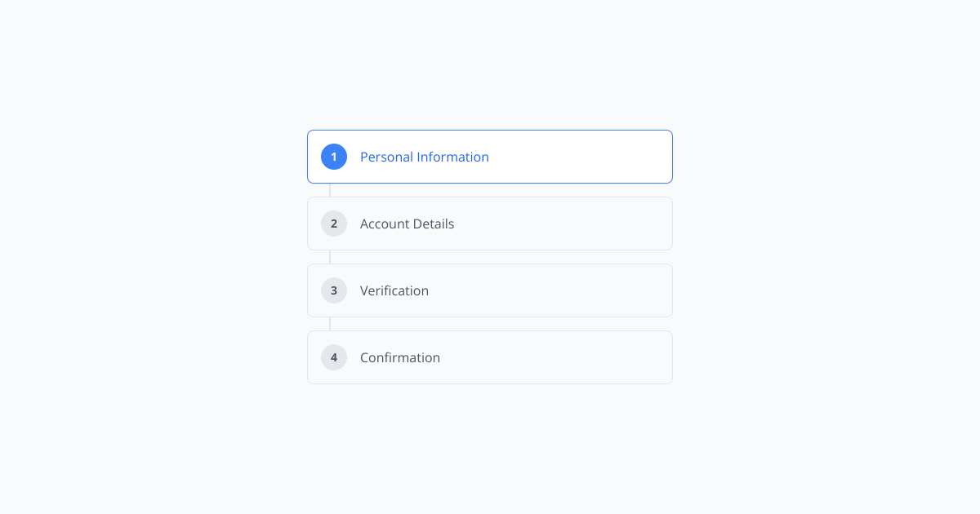The height and width of the screenshot is (514, 980).
Task: Open the Verification step
Action: (x=490, y=290)
